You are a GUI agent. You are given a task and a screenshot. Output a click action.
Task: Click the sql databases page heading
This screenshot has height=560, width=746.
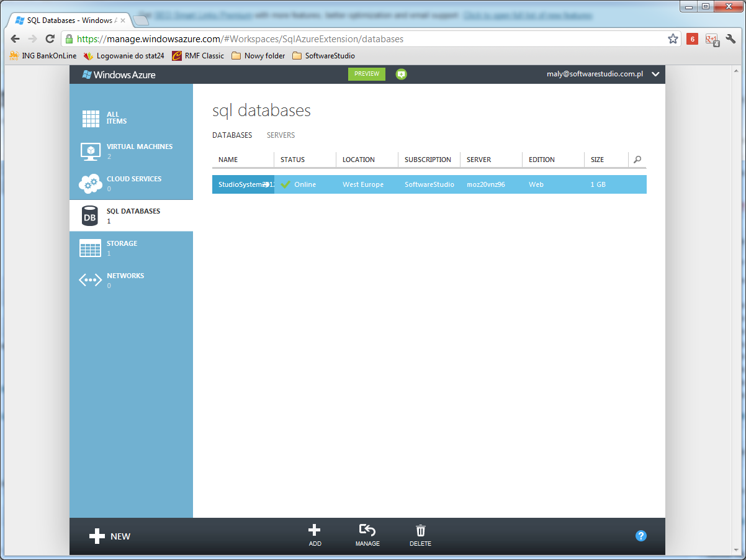(261, 111)
